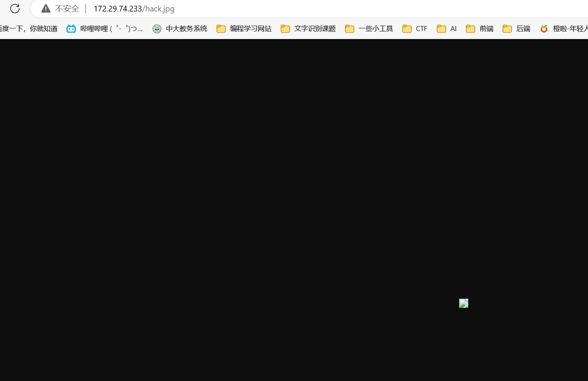Expand the 文字识别课题 bookmark folder
The height and width of the screenshot is (381, 588).
(x=314, y=29)
